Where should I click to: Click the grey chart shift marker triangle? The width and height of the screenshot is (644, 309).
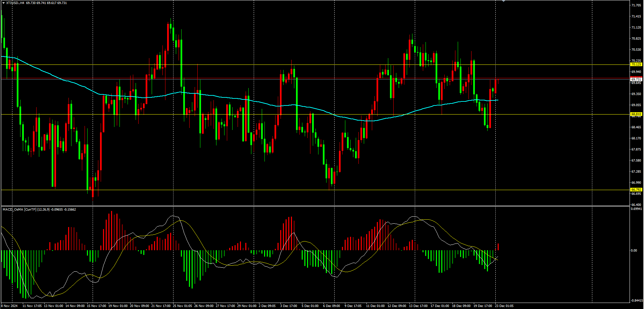click(503, 1)
